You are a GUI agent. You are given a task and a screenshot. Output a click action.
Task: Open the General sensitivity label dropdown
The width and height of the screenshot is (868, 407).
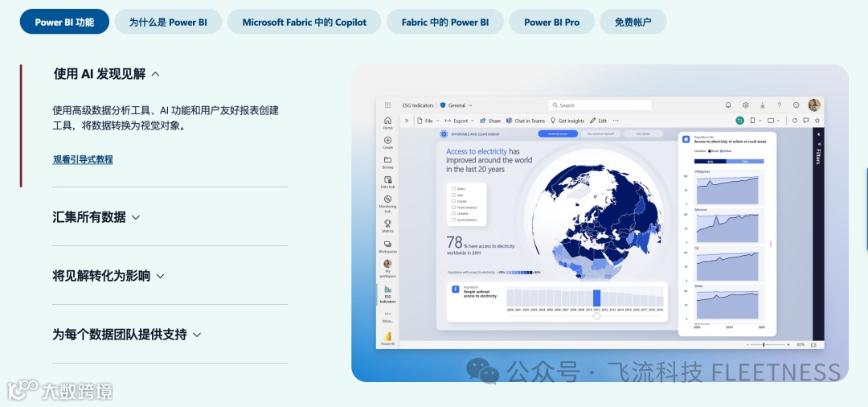click(457, 105)
